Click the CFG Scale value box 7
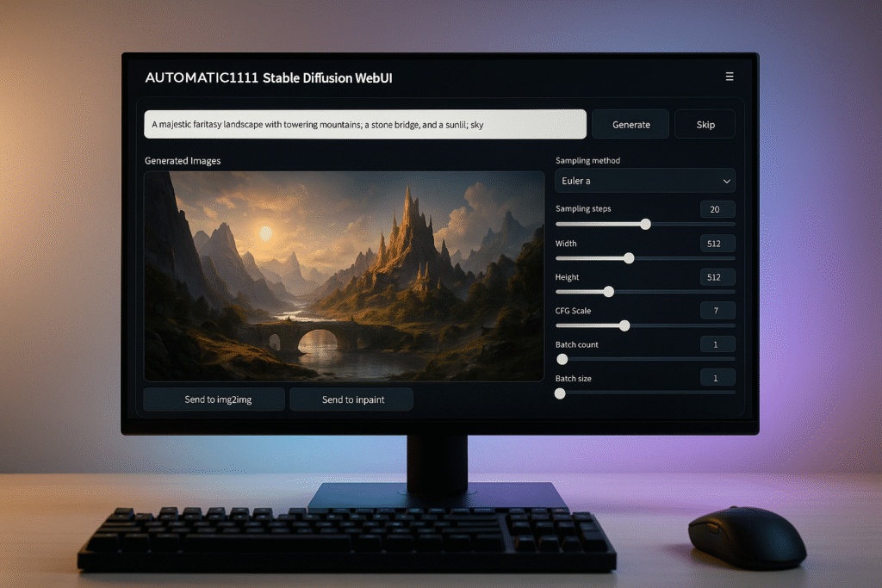882x588 pixels. [x=717, y=310]
